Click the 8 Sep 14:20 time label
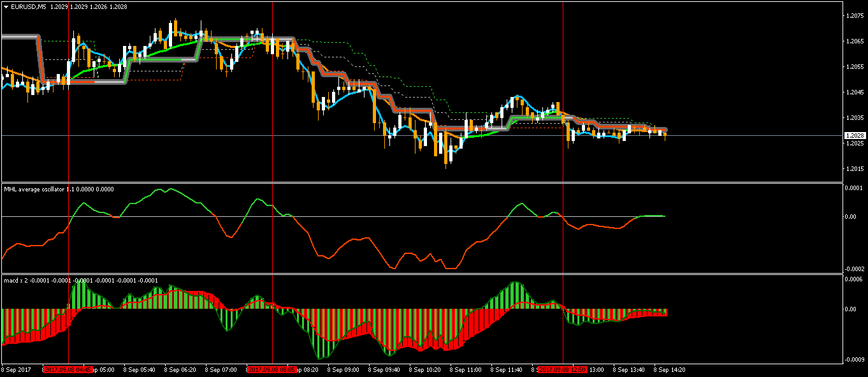 tap(670, 369)
